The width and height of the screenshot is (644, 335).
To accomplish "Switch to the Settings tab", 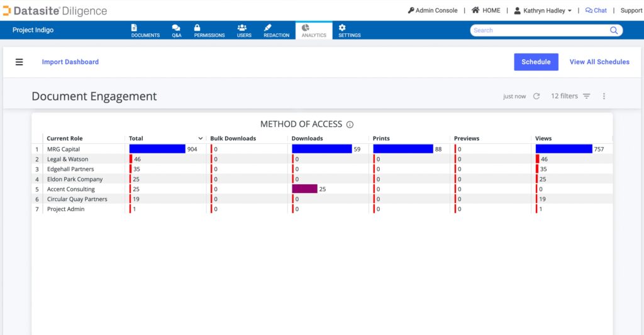I will (350, 31).
